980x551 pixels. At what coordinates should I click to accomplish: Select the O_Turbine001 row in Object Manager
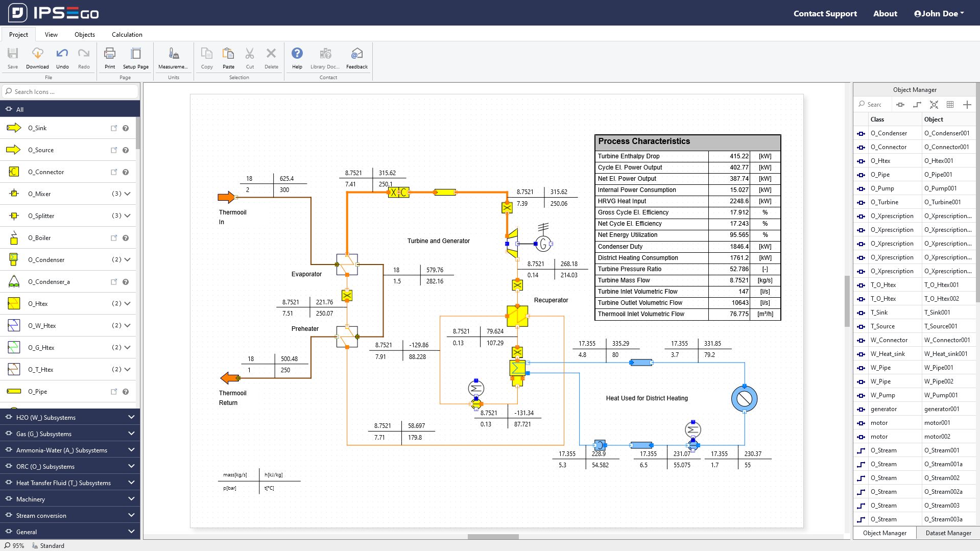947,202
